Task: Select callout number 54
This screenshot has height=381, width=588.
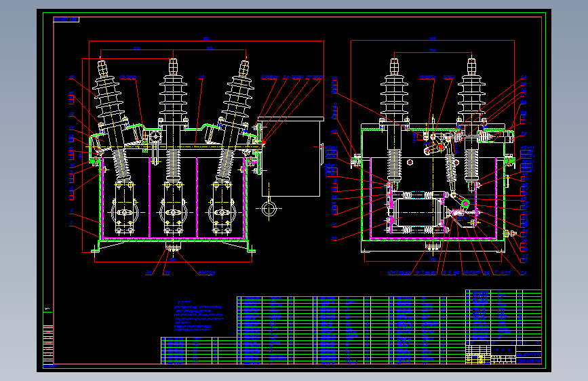Action: pyautogui.click(x=524, y=77)
